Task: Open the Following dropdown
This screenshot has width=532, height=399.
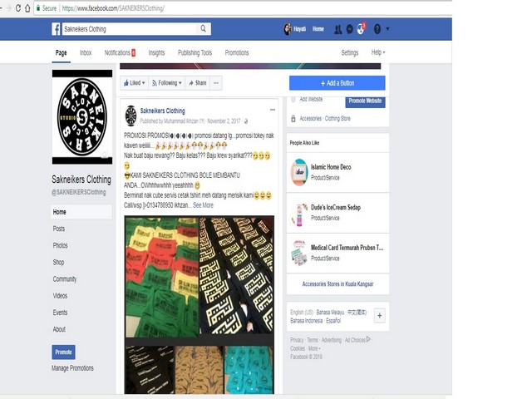Action: [x=166, y=83]
